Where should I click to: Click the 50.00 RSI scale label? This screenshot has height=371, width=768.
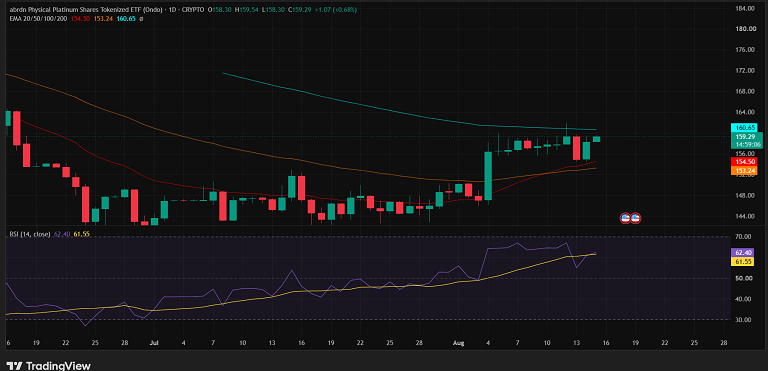pos(744,278)
